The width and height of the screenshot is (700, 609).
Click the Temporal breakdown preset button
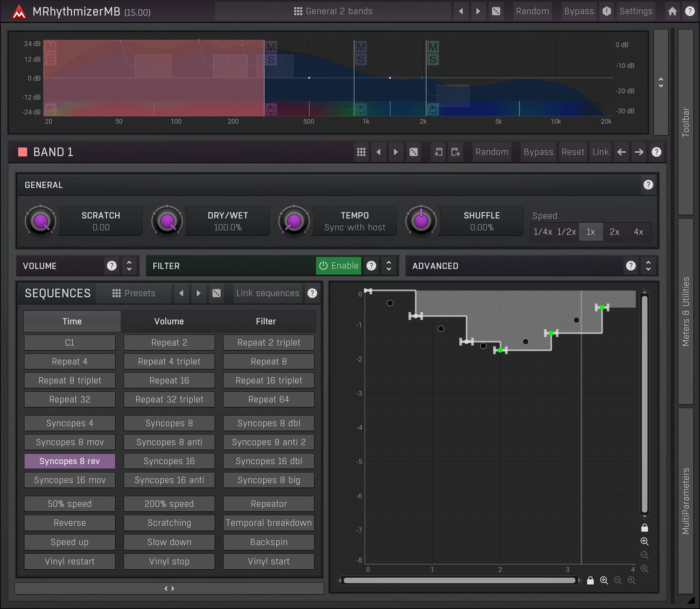point(269,523)
